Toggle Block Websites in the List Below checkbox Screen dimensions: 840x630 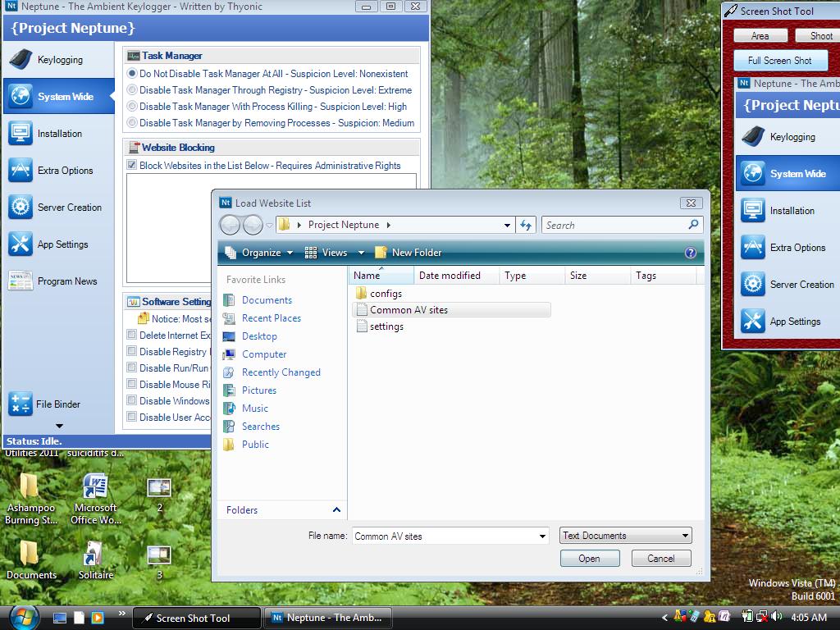[132, 165]
